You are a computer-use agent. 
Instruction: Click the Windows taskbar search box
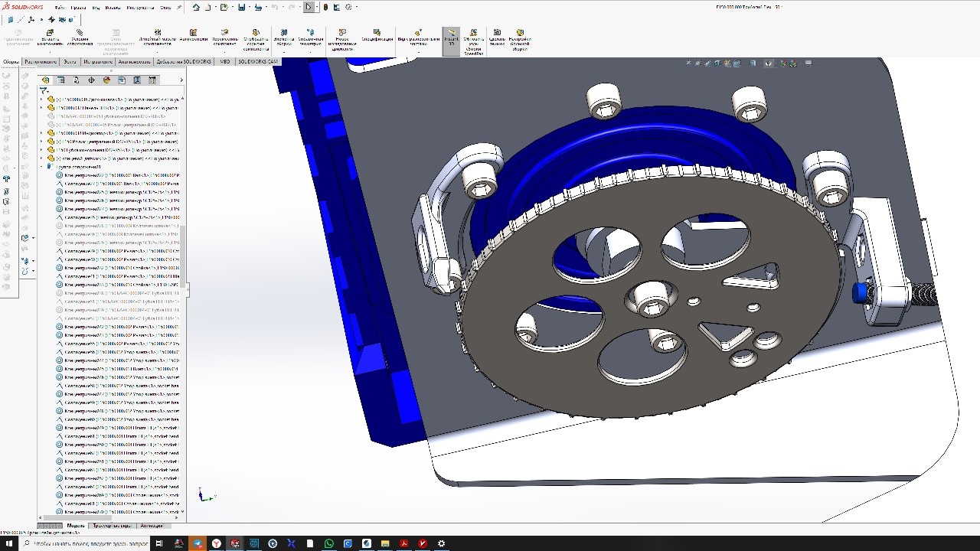click(84, 543)
